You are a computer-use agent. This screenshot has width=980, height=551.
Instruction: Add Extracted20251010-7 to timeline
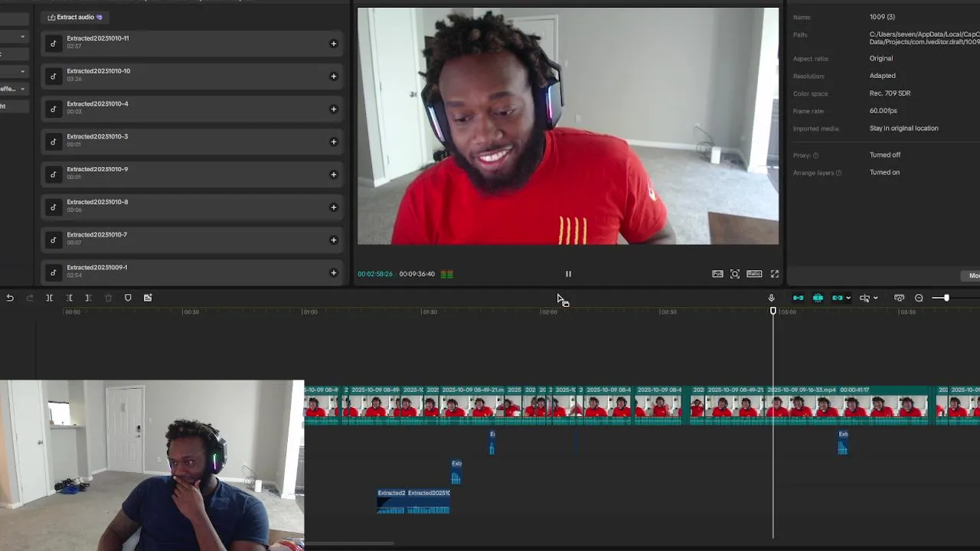pos(333,240)
